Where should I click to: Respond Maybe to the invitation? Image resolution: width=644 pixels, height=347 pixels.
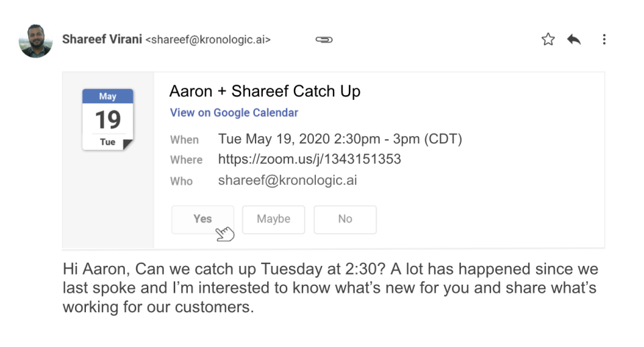click(x=273, y=219)
